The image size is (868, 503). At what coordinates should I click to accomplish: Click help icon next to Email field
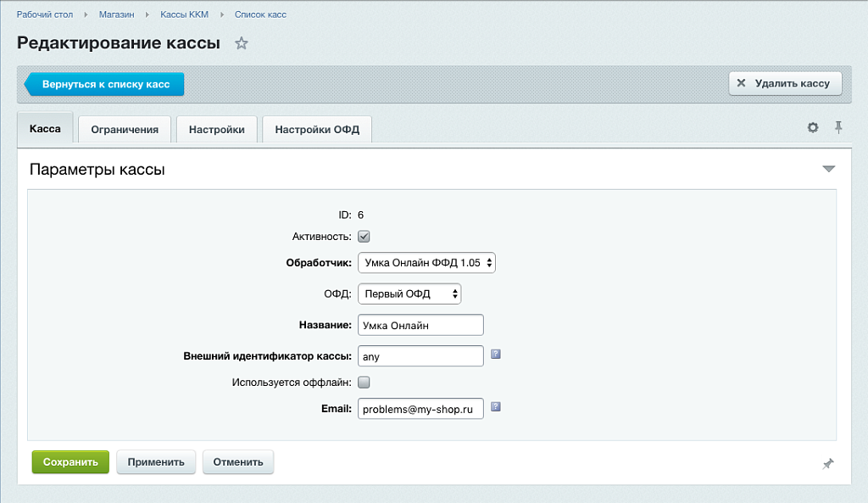[496, 406]
